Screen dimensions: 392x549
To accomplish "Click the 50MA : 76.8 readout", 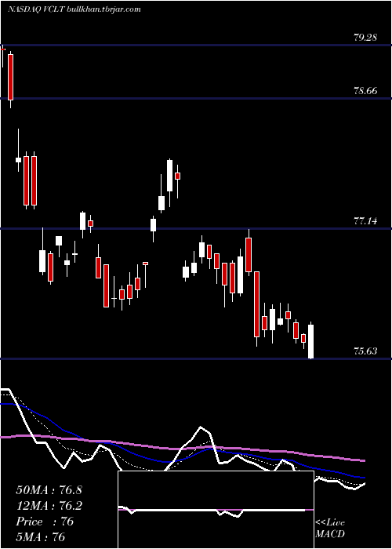I will pyautogui.click(x=49, y=490).
